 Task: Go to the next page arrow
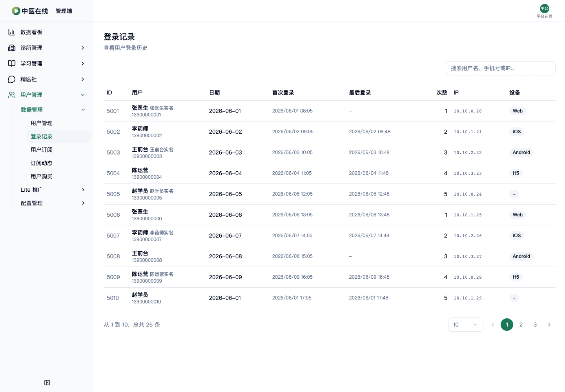coord(549,325)
